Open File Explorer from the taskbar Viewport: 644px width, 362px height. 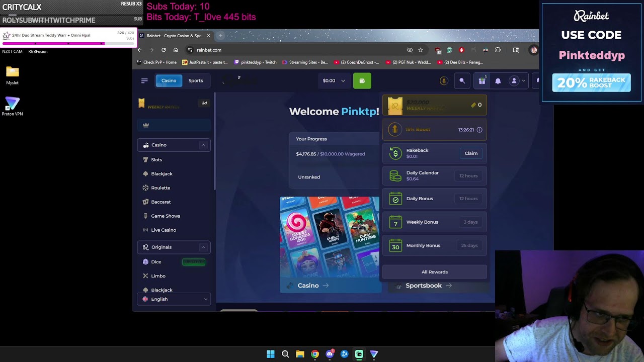point(300,354)
